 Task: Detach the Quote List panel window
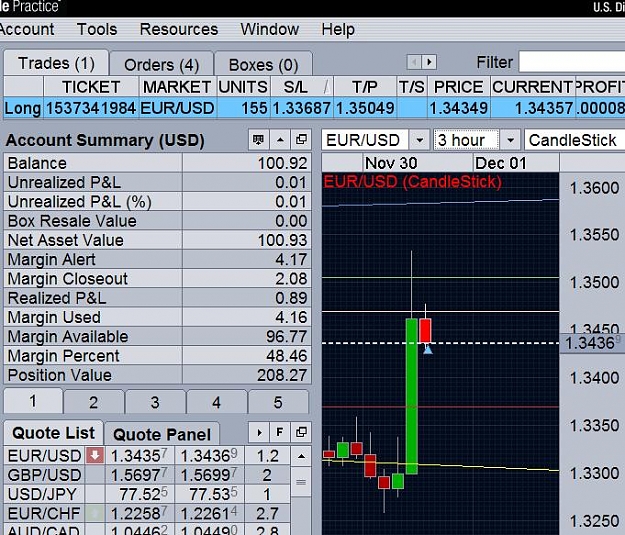(301, 432)
